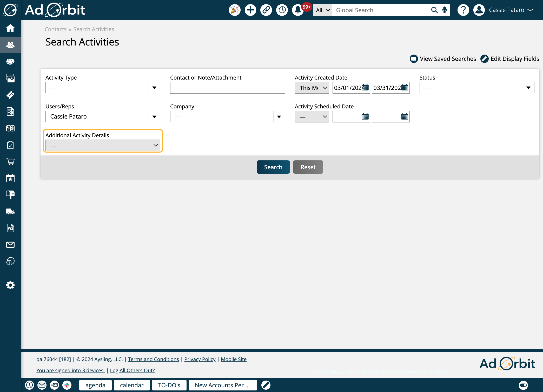Screen dimensions: 543x392
Task: Open Edit Display Fields
Action: point(510,59)
